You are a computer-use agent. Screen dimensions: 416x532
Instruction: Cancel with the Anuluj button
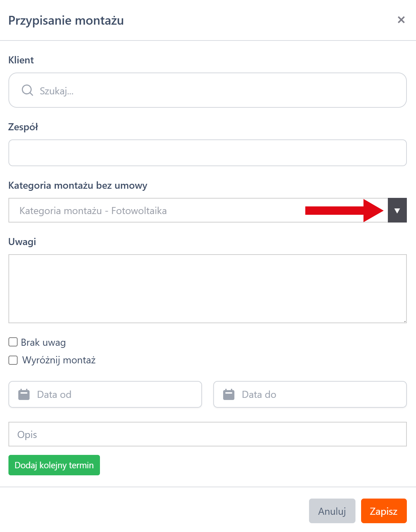[332, 511]
